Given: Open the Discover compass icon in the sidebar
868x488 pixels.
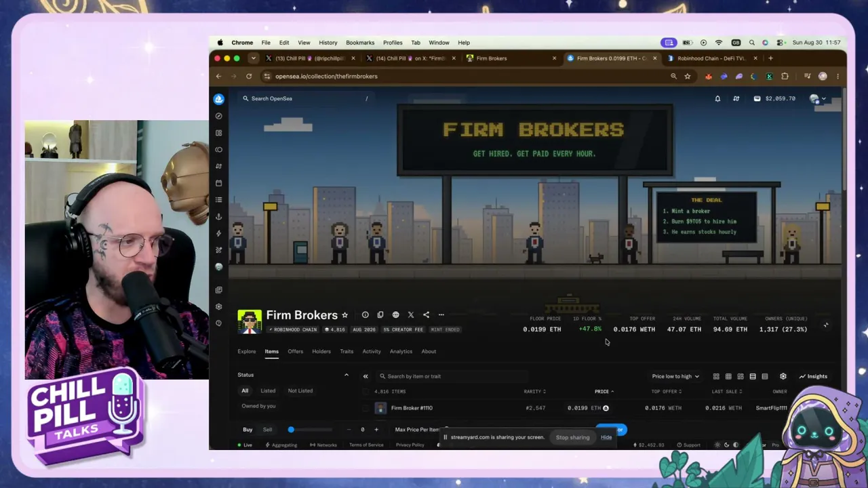Looking at the screenshot, I should (x=218, y=116).
